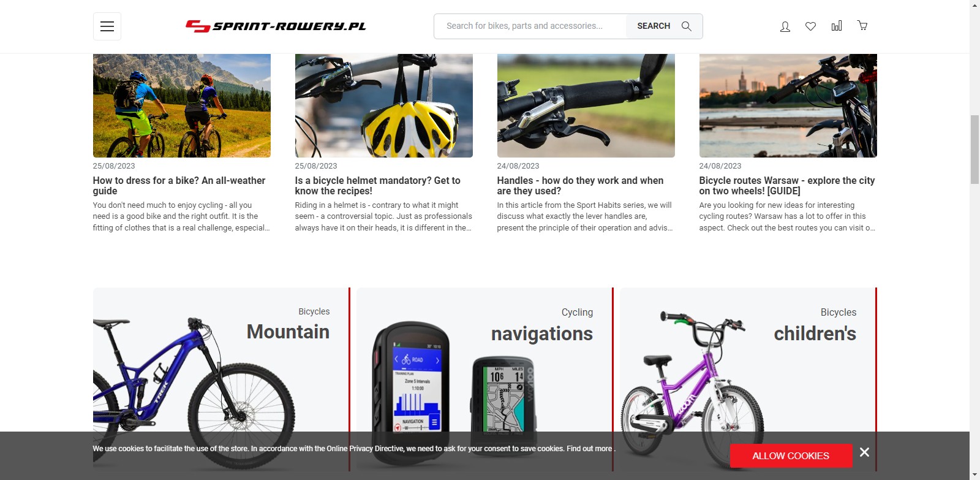The width and height of the screenshot is (980, 480).
Task: Open the Bicycle routes Warsaw guide title
Action: (787, 186)
